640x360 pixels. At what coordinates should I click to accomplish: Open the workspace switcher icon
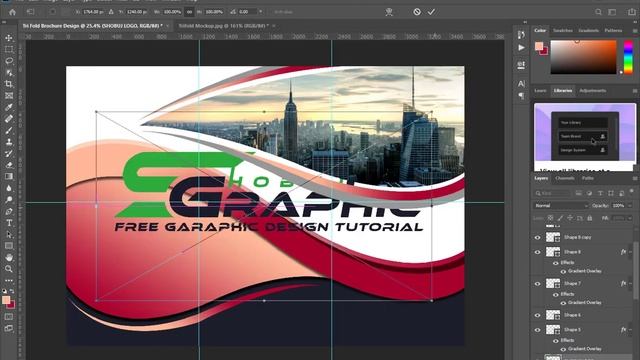612,12
